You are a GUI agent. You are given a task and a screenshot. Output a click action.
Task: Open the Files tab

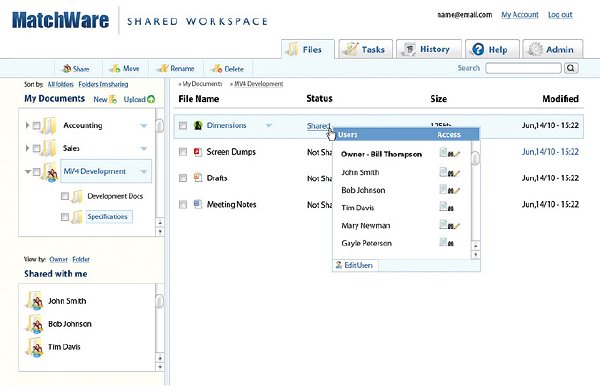tap(308, 49)
